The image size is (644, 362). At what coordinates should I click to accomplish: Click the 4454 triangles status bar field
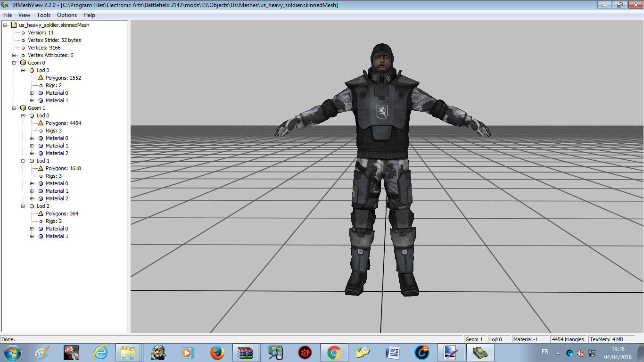pos(569,339)
